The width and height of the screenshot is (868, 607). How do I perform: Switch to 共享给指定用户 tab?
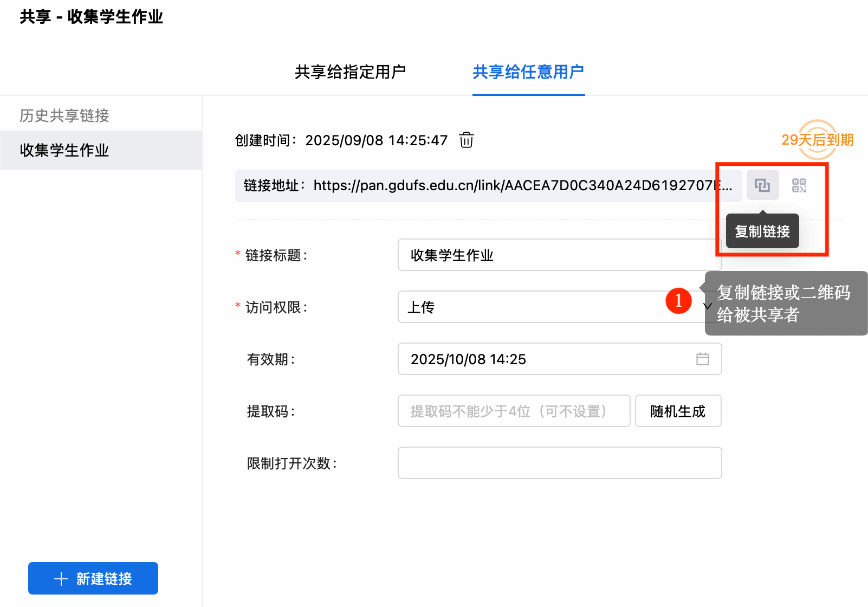[350, 72]
